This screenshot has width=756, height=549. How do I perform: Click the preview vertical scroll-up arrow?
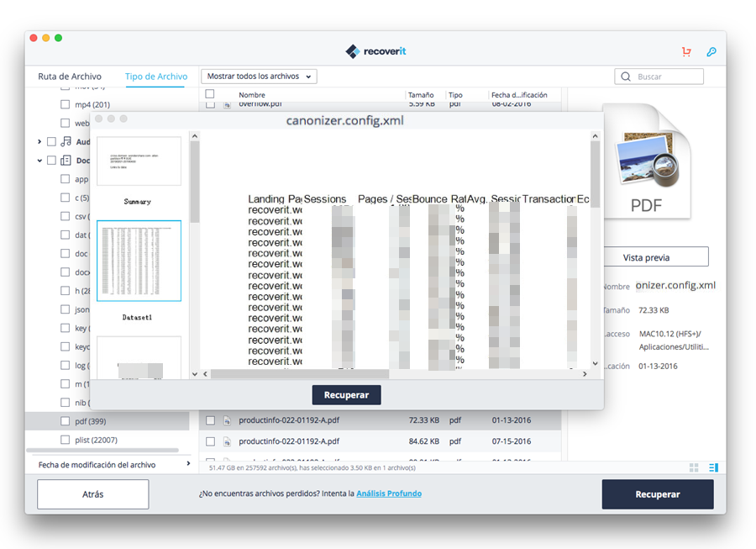[595, 136]
